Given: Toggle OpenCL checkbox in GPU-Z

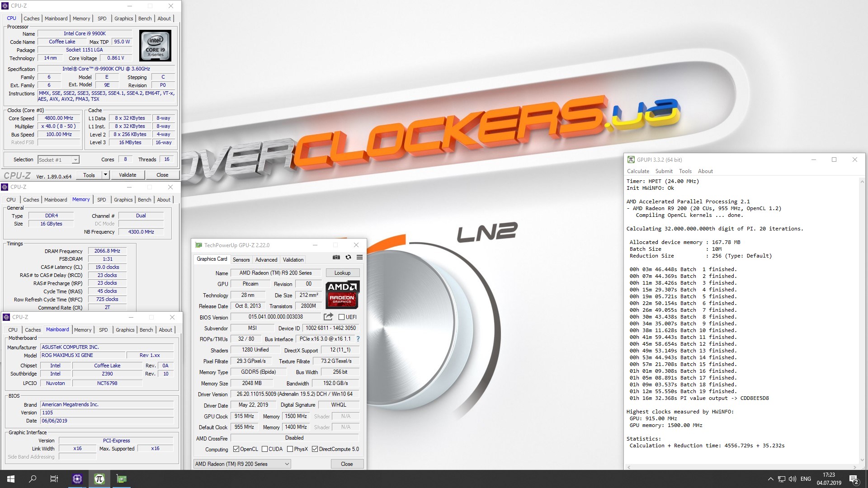Looking at the screenshot, I should pyautogui.click(x=236, y=449).
